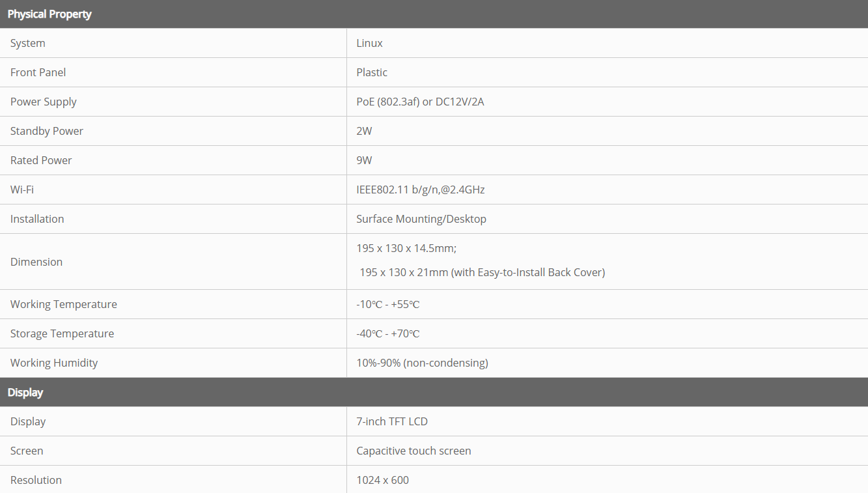
Task: Click the Surface Mounting/Desktop value
Action: point(421,219)
